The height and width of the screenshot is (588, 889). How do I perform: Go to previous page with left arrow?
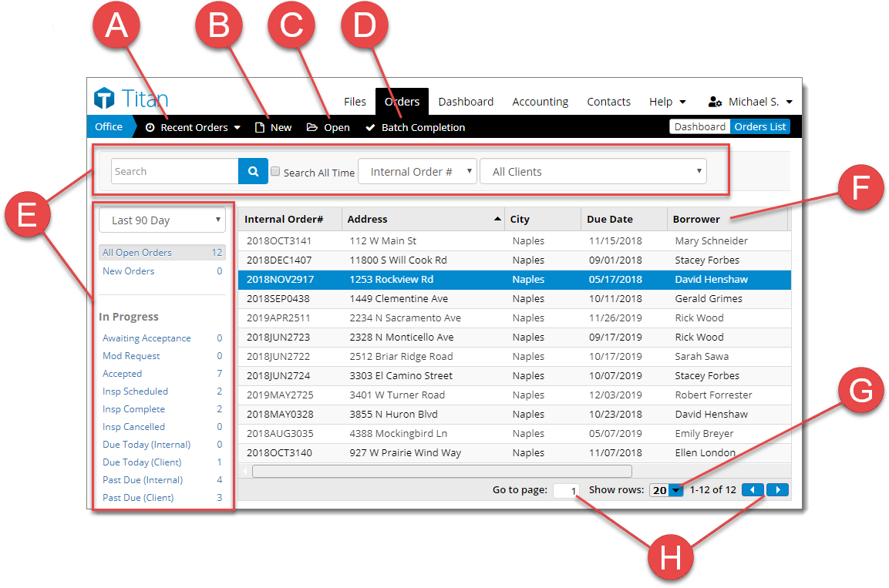pyautogui.click(x=753, y=490)
